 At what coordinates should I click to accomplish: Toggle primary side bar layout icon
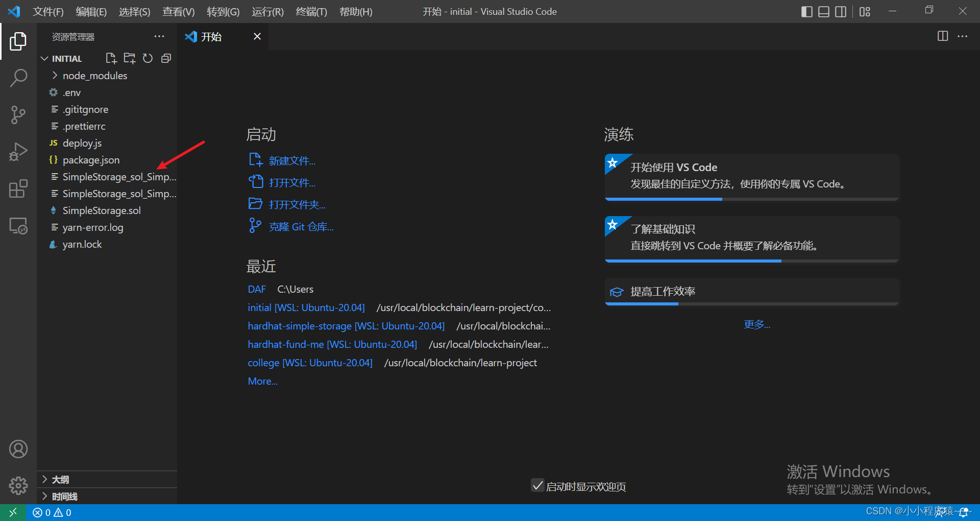pyautogui.click(x=807, y=11)
